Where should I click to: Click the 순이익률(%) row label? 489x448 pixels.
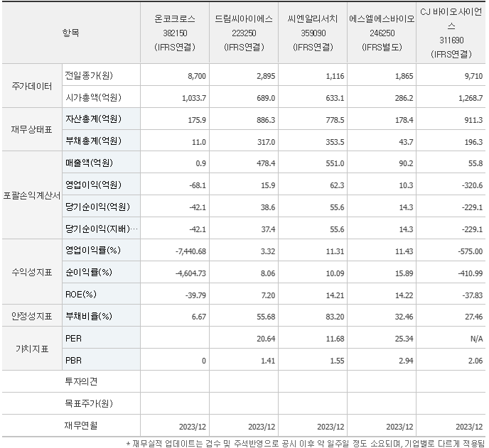(89, 273)
